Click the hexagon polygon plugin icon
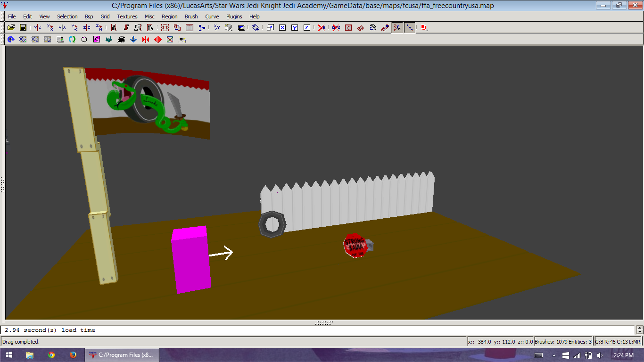 tap(84, 40)
